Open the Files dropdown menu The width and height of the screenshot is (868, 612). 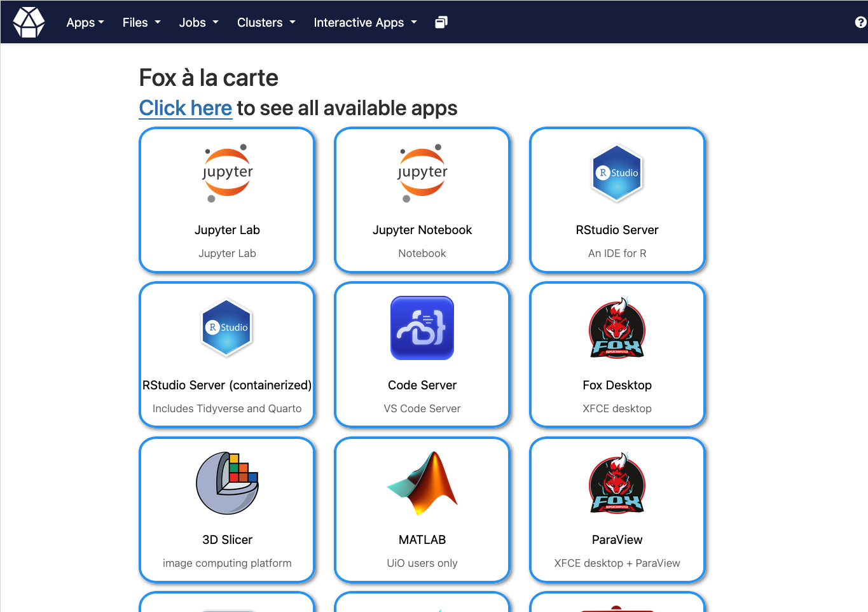(x=142, y=22)
